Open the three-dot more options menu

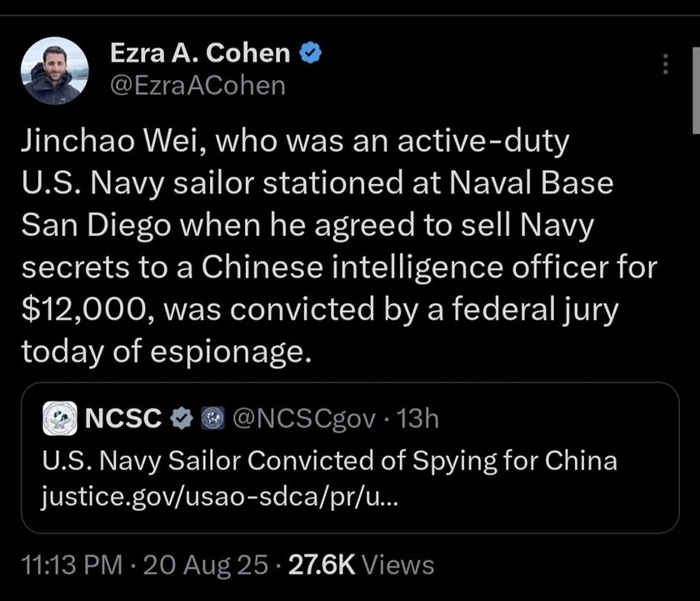pos(664,65)
